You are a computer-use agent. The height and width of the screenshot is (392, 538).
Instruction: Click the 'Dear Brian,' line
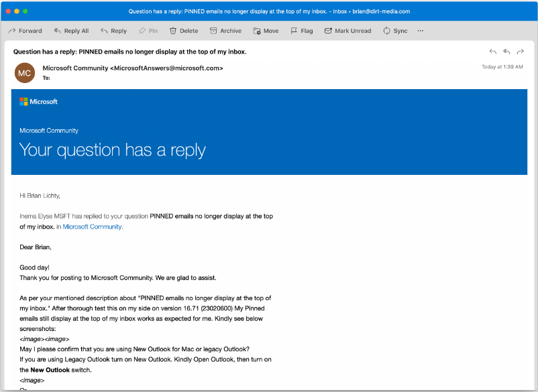pyautogui.click(x=36, y=247)
